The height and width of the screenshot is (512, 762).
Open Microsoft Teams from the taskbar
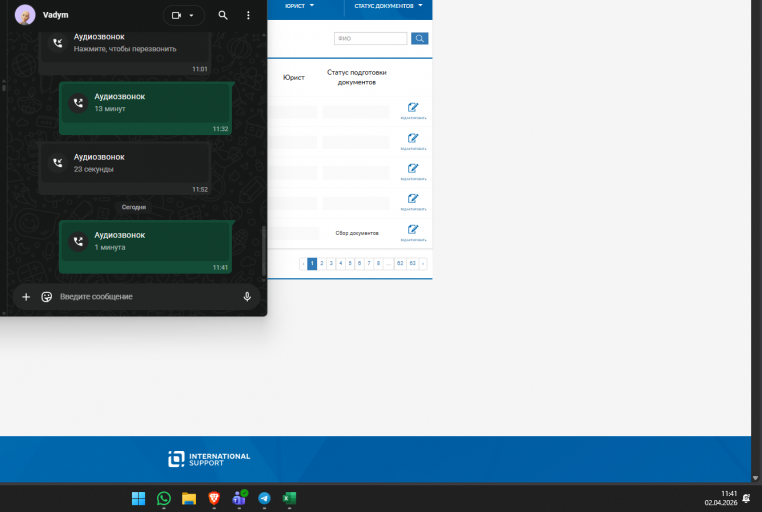[x=239, y=498]
